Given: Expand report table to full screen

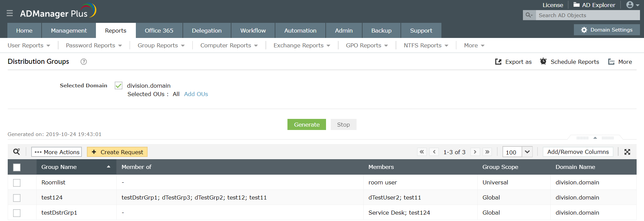Looking at the screenshot, I should coord(627,152).
